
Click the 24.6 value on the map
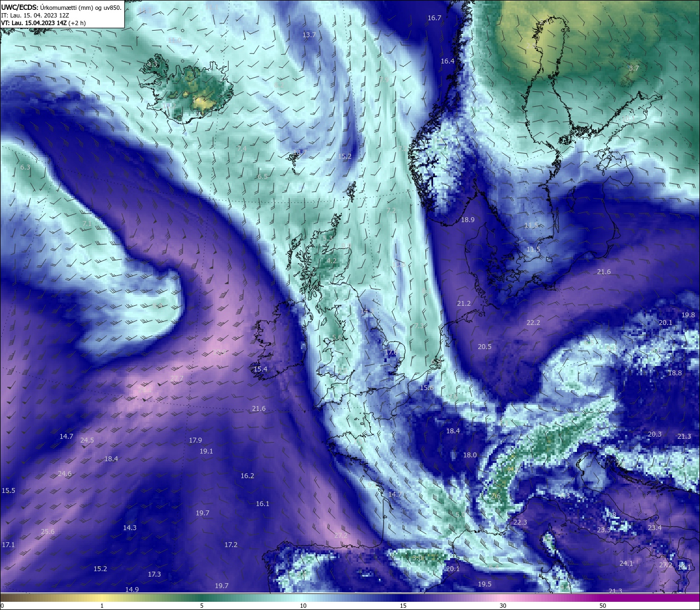65,474
